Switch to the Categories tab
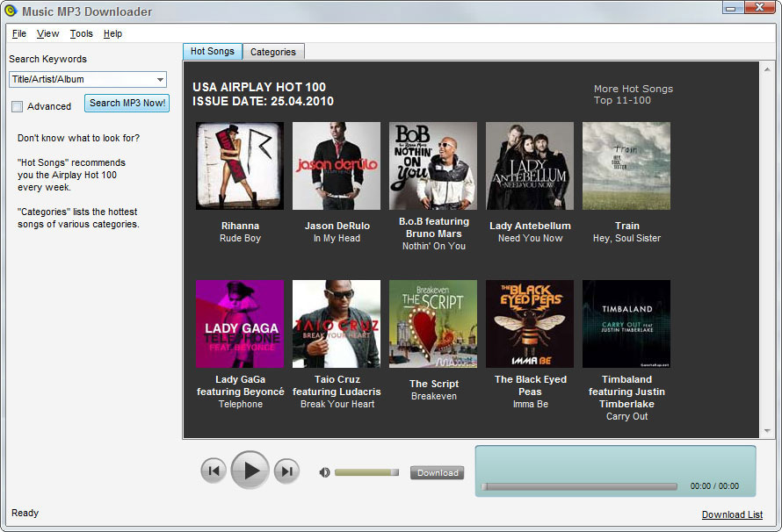The image size is (782, 532). (273, 52)
